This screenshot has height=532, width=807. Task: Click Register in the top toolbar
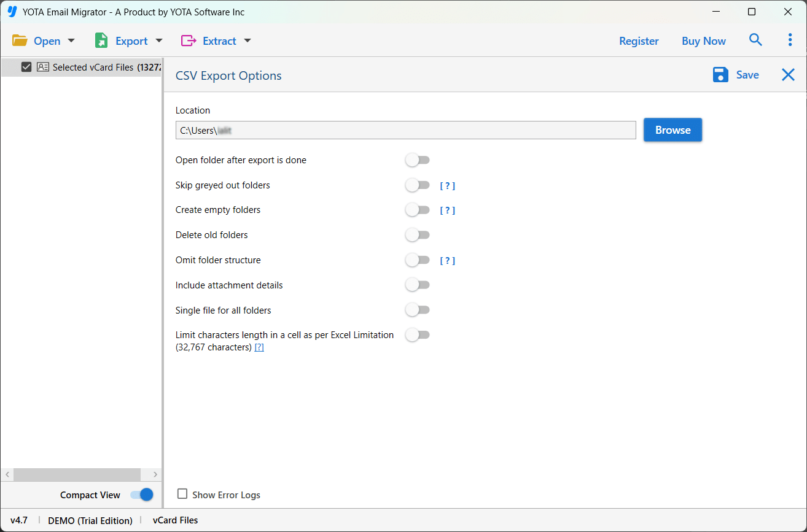pyautogui.click(x=639, y=41)
